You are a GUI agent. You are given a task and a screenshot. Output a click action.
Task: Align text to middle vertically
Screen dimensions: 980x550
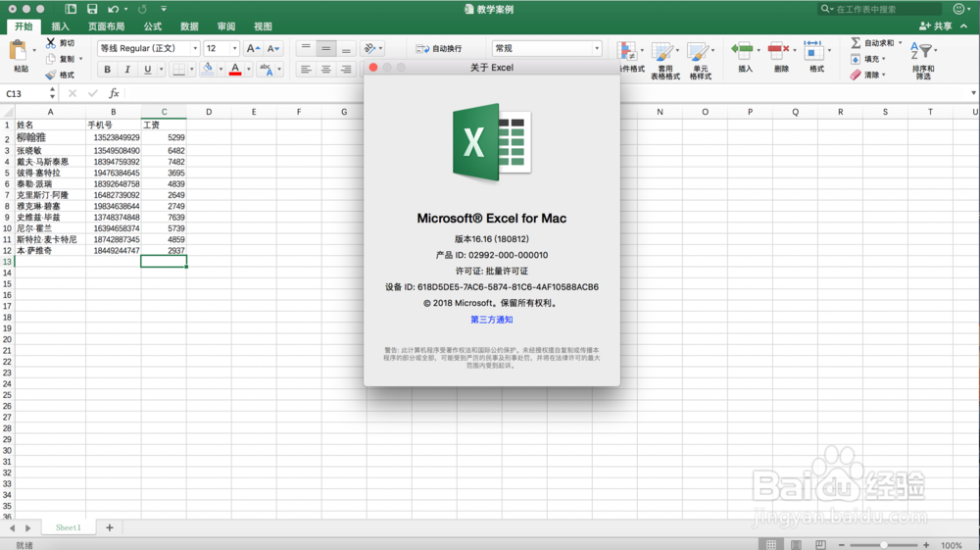325,48
